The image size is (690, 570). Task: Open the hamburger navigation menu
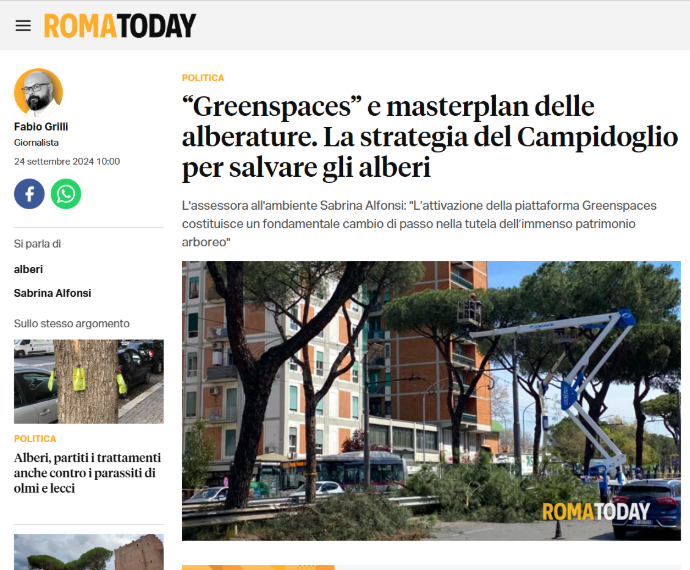[x=23, y=26]
